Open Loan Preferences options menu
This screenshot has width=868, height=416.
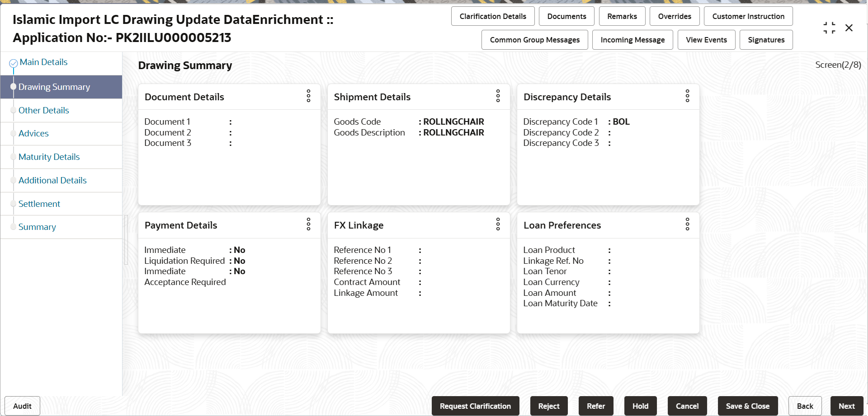pos(687,224)
